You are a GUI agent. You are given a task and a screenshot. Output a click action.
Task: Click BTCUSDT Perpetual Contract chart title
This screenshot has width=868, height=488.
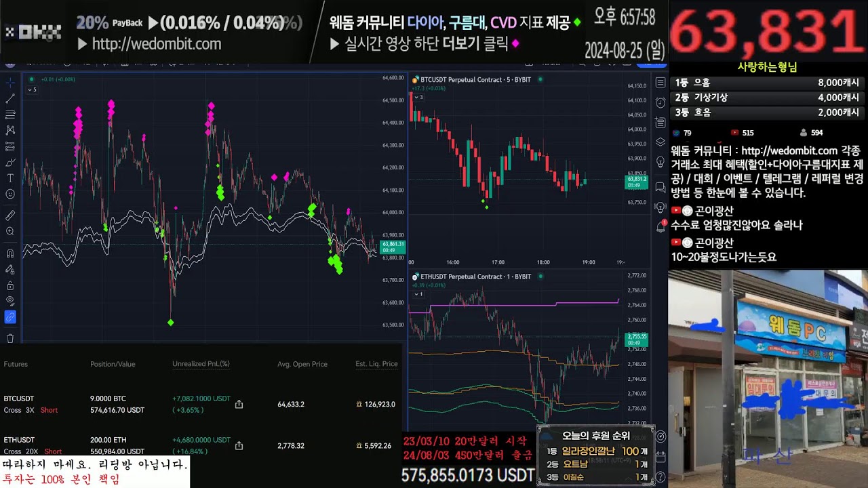click(475, 80)
